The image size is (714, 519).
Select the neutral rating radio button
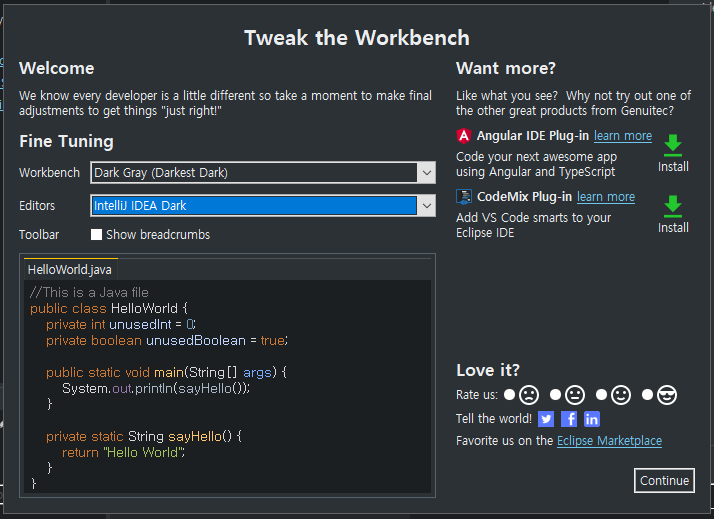point(555,394)
